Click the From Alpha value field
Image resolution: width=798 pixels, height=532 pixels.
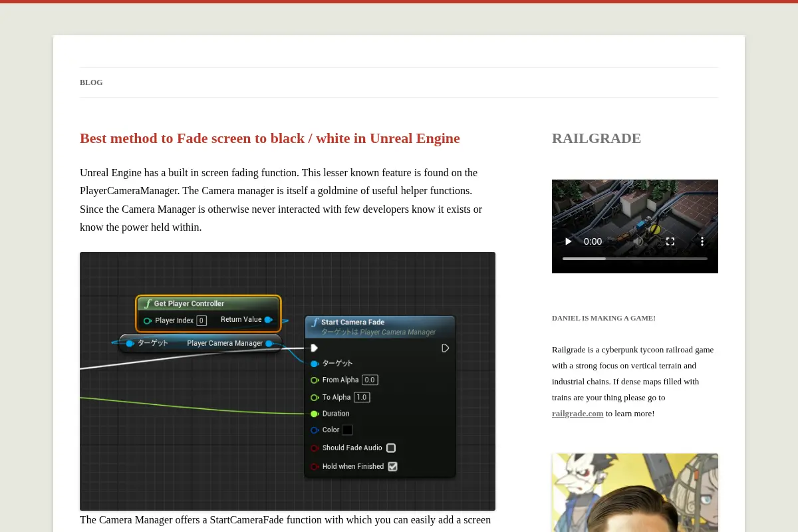coord(370,380)
